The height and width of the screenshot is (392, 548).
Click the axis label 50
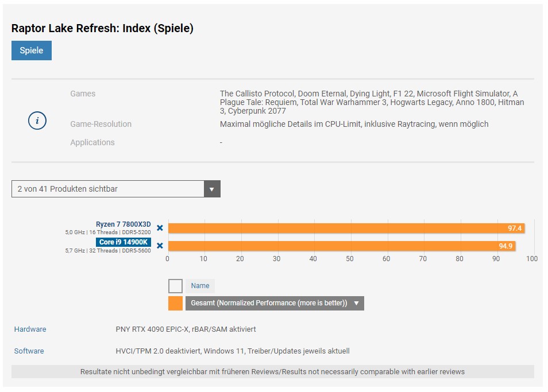[349, 259]
